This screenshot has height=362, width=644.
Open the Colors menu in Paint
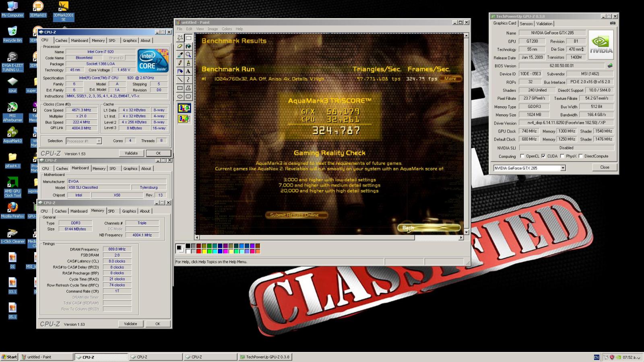tap(227, 29)
